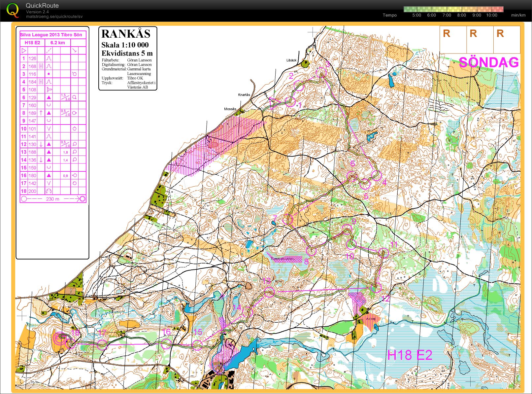The width and height of the screenshot is (532, 394).
Task: Click the 5:00 tempo label
Action: pos(416,15)
